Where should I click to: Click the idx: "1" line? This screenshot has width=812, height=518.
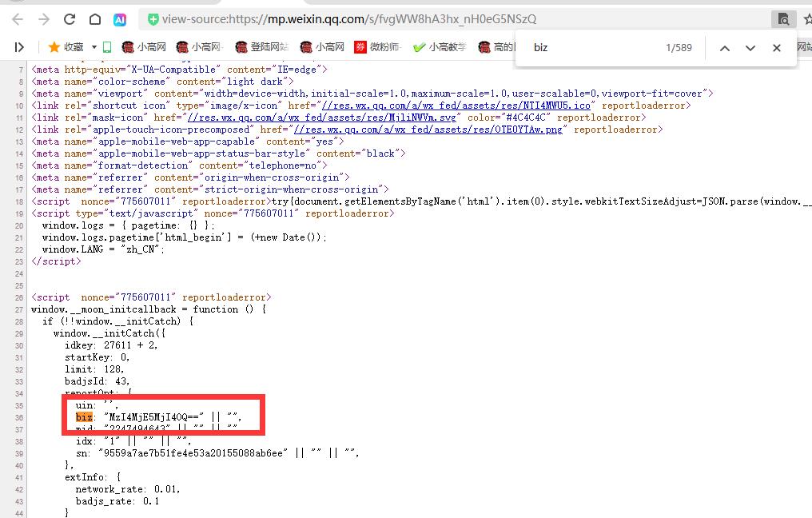coord(133,441)
